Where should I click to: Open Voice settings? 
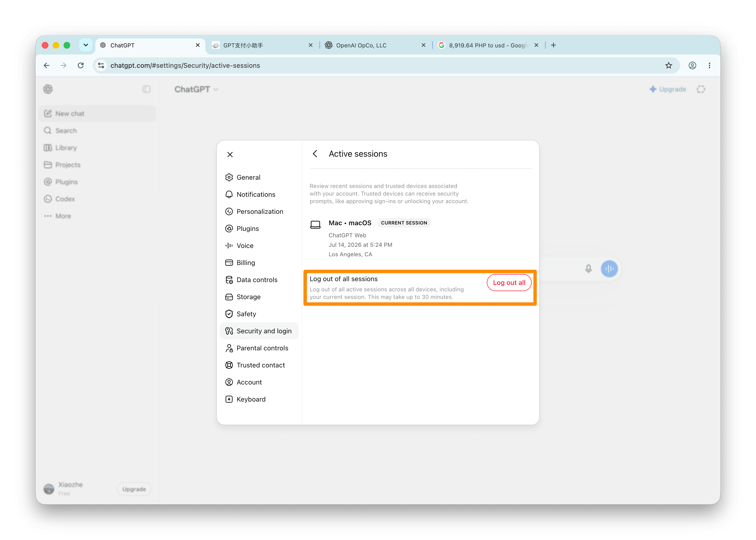259,245
